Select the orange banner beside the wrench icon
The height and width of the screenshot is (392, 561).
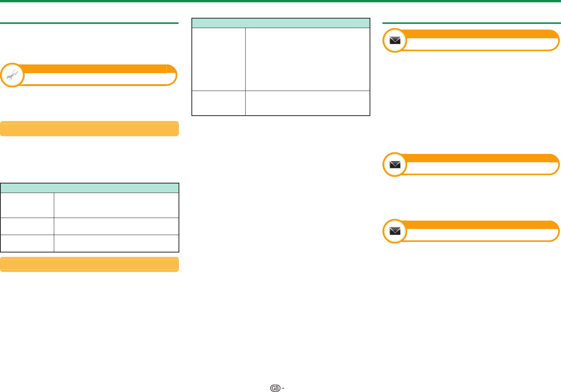tap(95, 69)
